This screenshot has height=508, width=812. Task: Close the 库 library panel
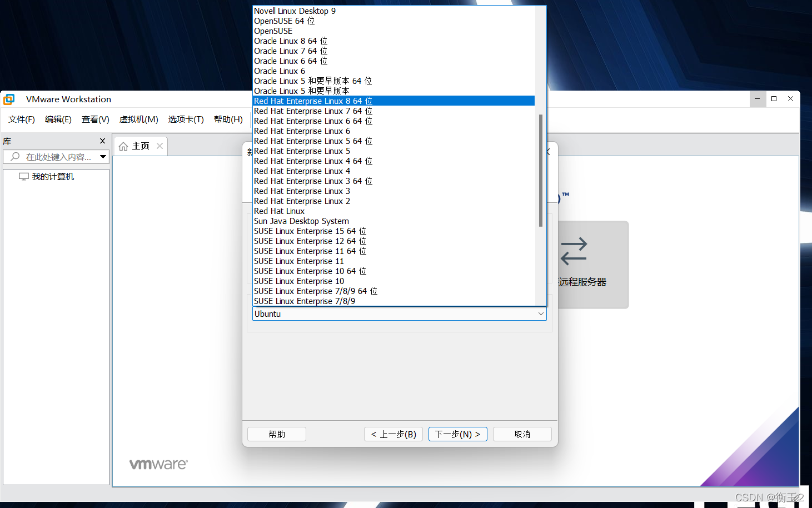[102, 141]
